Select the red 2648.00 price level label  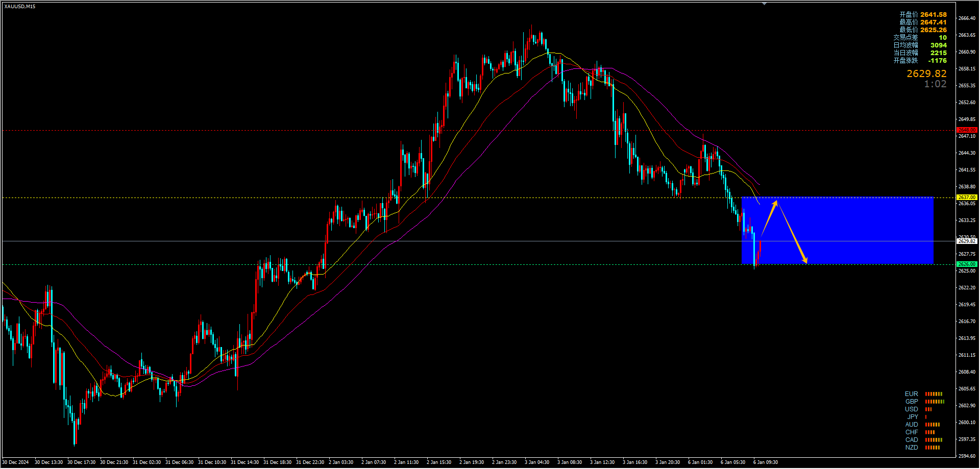point(967,130)
